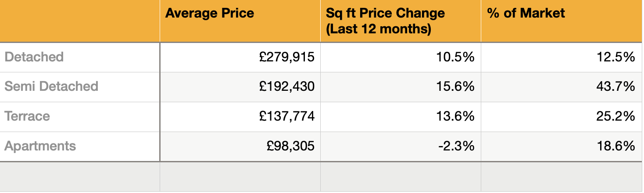644x193 pixels.
Task: Select the 25.2% market share cell
Action: point(562,117)
